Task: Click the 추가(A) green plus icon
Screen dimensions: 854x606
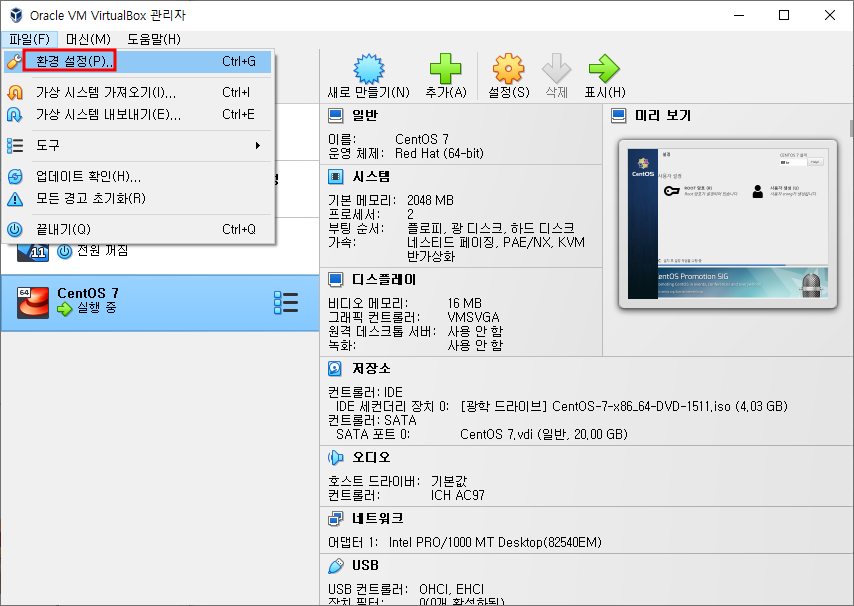Action: pos(446,69)
